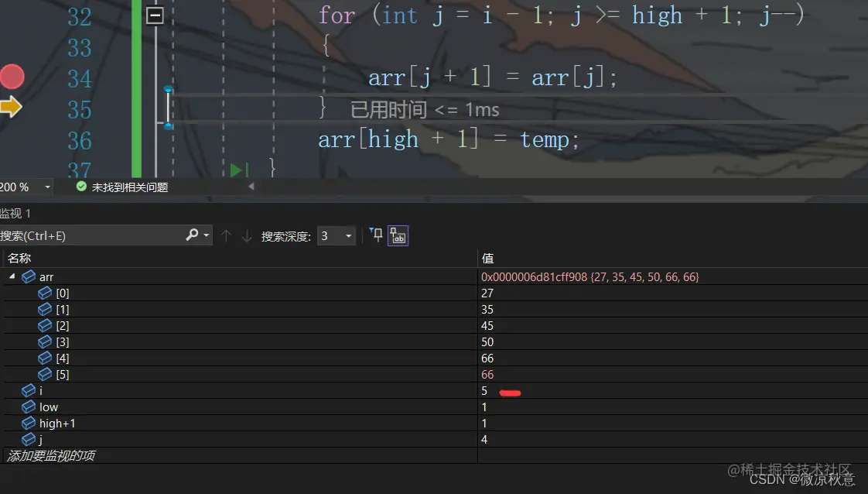
Task: Click 添加要监视的项 to add a watch item
Action: point(51,456)
